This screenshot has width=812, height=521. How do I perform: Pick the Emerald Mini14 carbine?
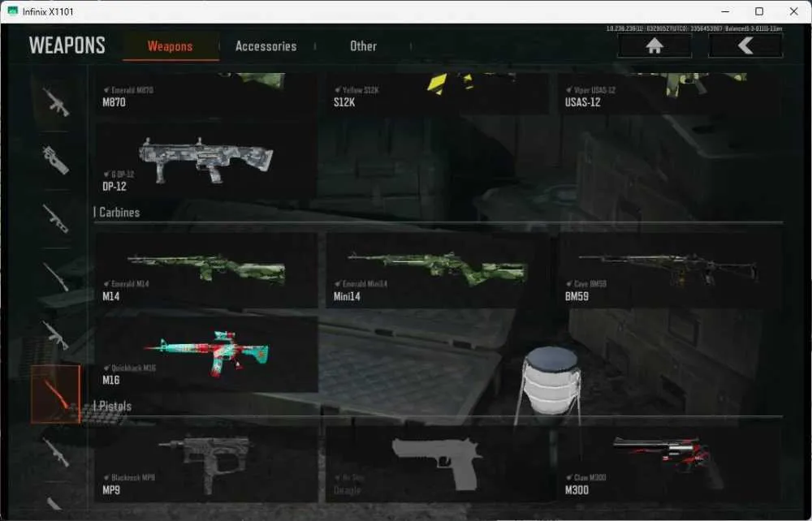tap(437, 269)
